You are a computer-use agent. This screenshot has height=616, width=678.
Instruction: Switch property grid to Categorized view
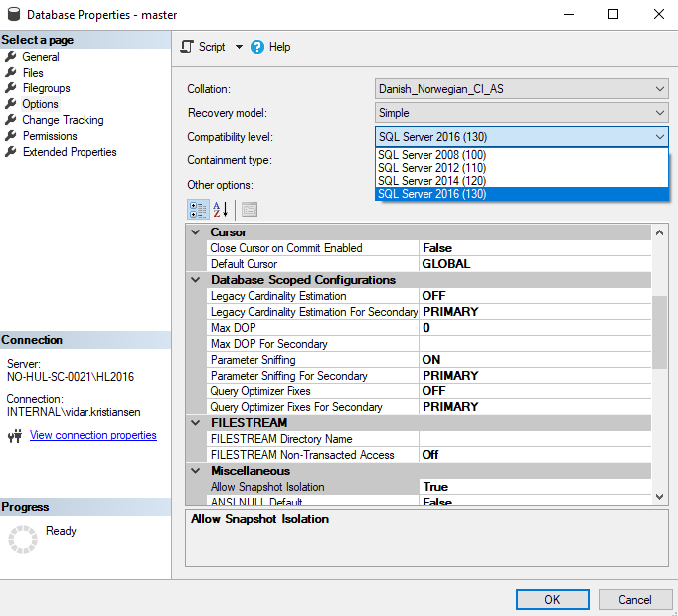(199, 210)
